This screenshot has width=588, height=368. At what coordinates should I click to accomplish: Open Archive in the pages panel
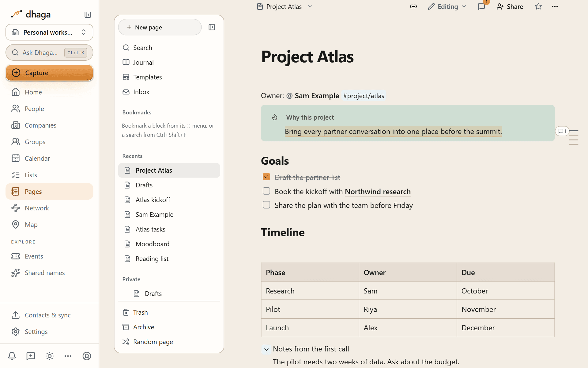[169, 327]
